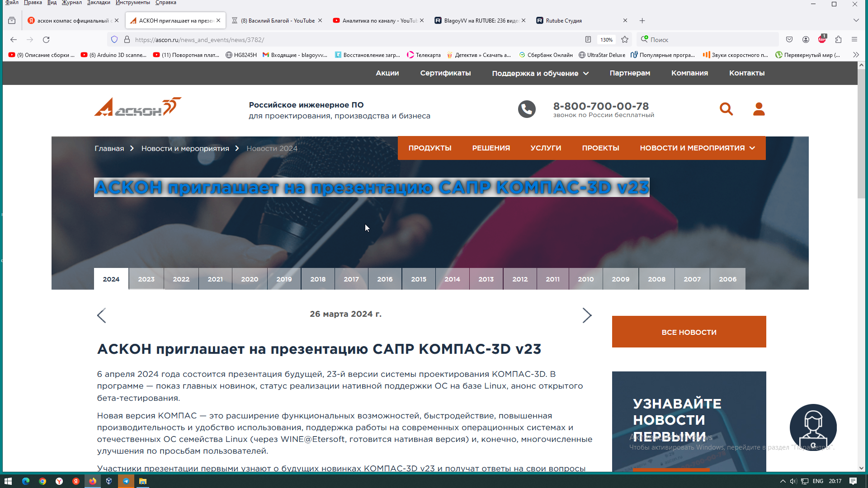
Task: Click the Adblock Plus extension icon
Action: [822, 40]
